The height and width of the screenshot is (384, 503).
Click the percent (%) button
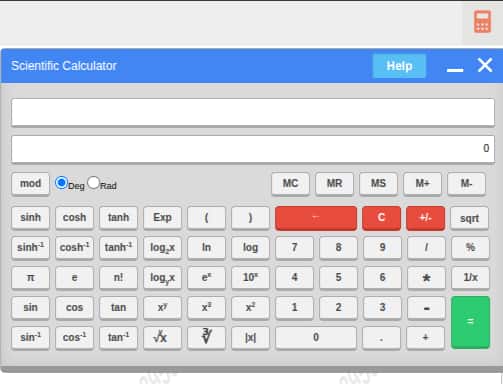click(470, 248)
